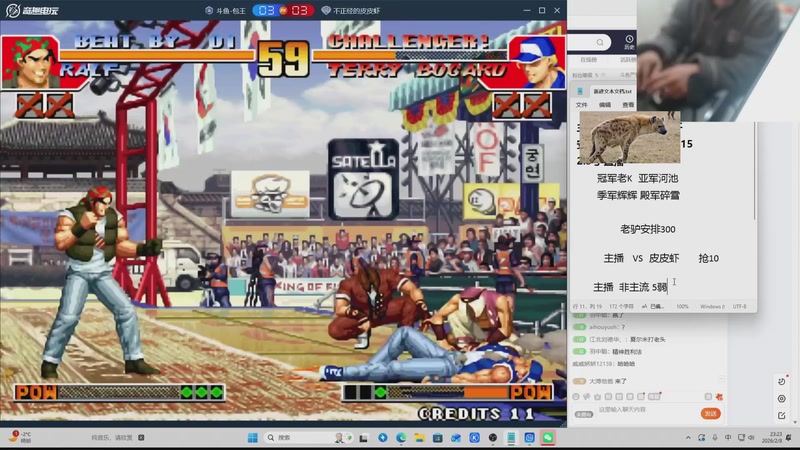Click the emoji icon in chat toolbar
Image resolution: width=800 pixels, height=450 pixels.
pos(576,396)
